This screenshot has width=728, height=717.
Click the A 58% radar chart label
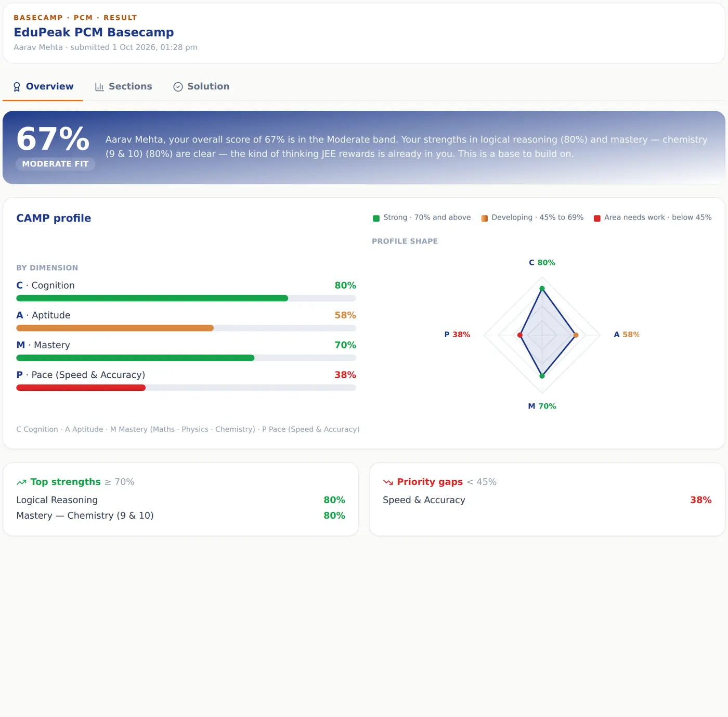click(x=627, y=335)
